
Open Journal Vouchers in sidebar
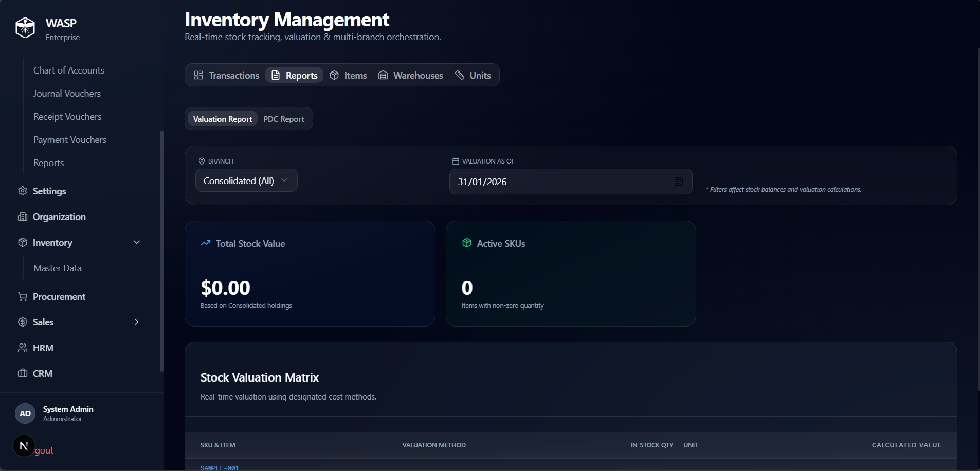click(x=67, y=93)
